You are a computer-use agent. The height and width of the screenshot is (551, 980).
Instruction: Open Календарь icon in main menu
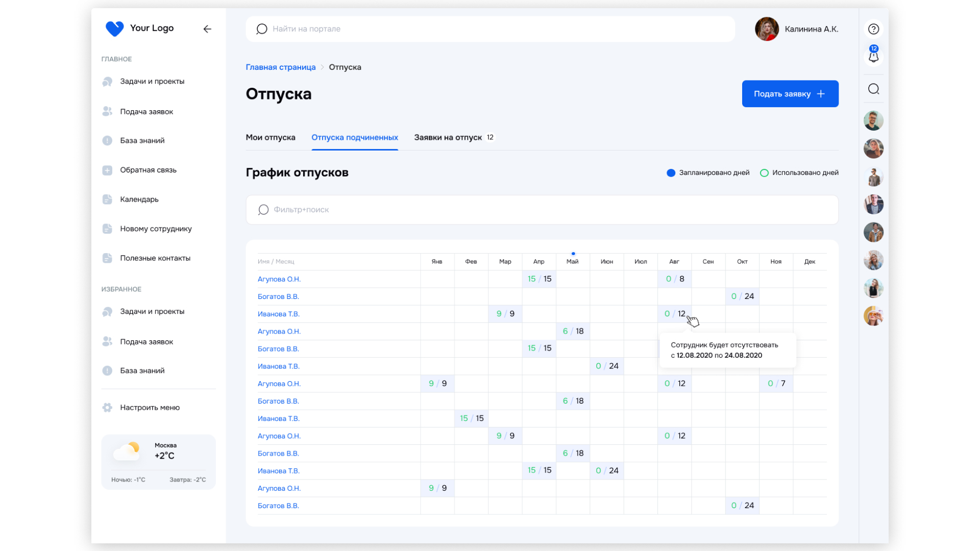pos(107,199)
